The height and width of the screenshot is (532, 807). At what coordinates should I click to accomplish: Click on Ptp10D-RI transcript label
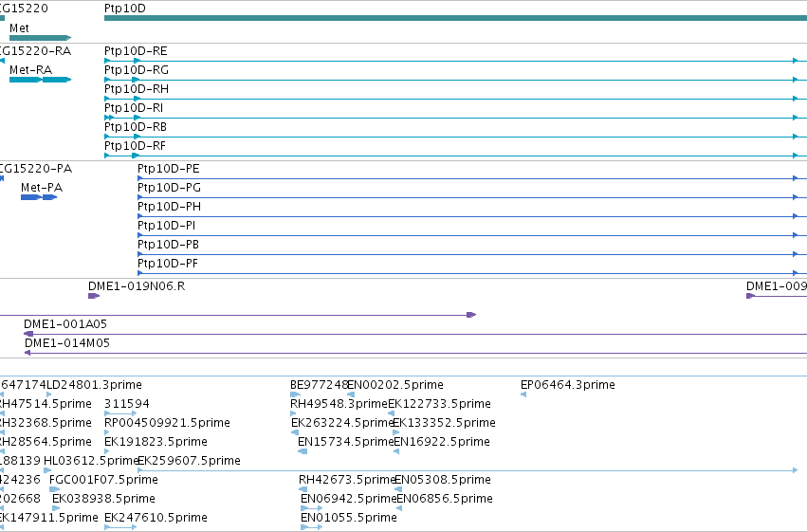[134, 108]
